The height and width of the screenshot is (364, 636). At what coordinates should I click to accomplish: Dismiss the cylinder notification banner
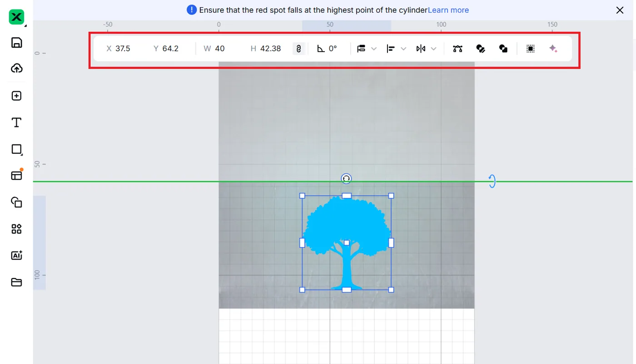tap(620, 10)
